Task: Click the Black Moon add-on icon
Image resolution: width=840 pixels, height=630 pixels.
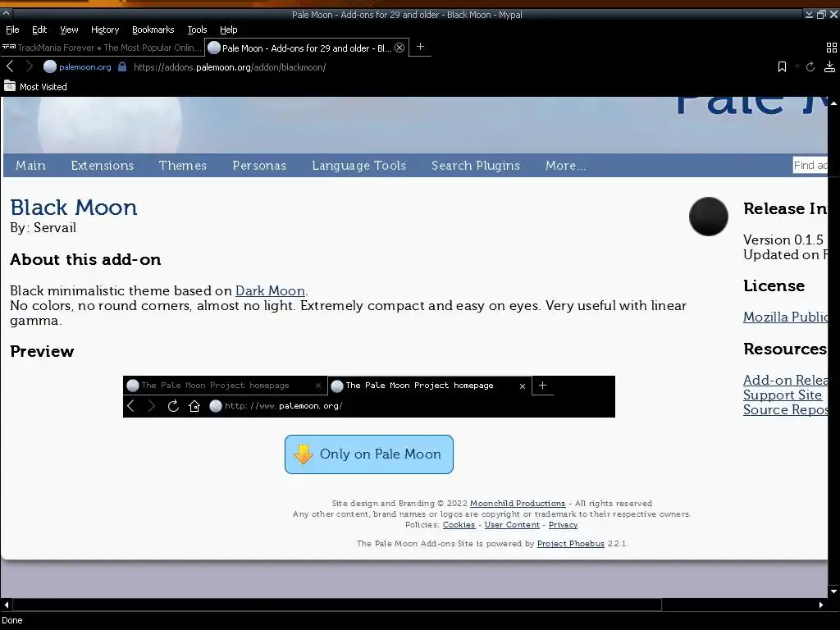Action: click(x=708, y=217)
